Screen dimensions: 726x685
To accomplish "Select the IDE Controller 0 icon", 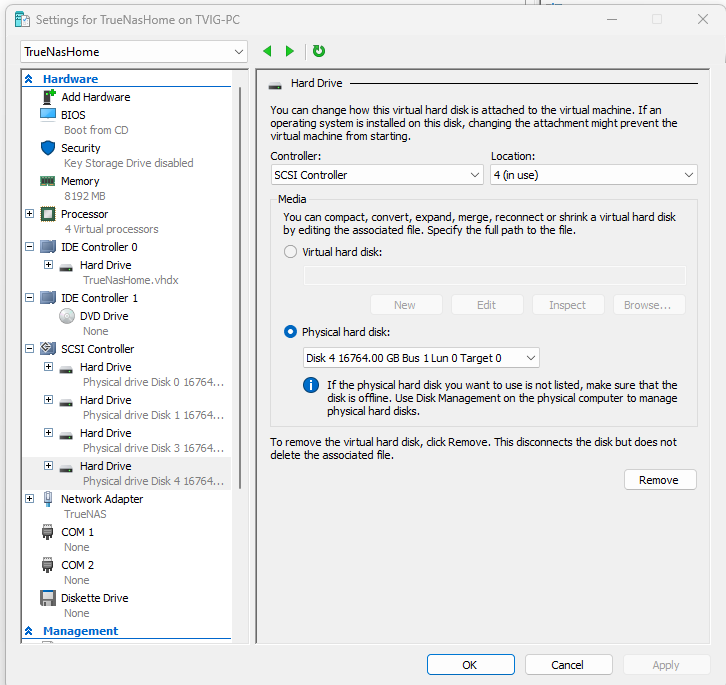I will point(48,247).
